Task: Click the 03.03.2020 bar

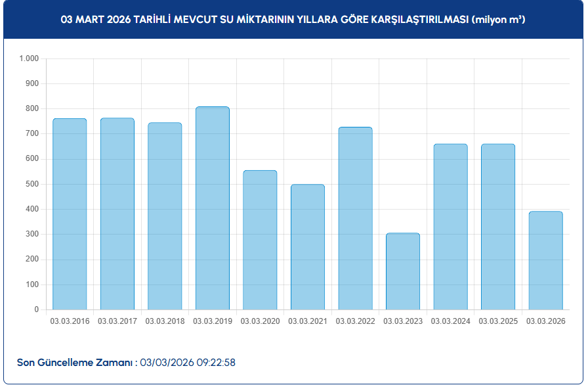Action: (260, 240)
